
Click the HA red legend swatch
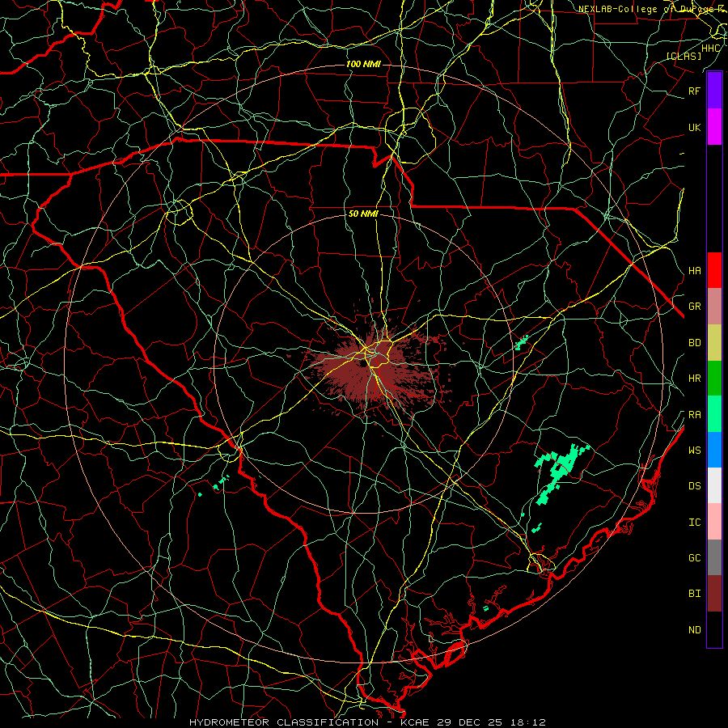point(714,270)
